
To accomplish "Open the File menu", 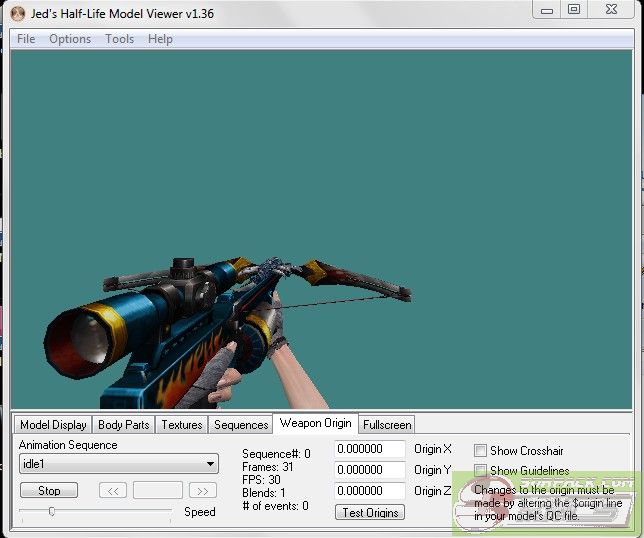I will pos(26,39).
